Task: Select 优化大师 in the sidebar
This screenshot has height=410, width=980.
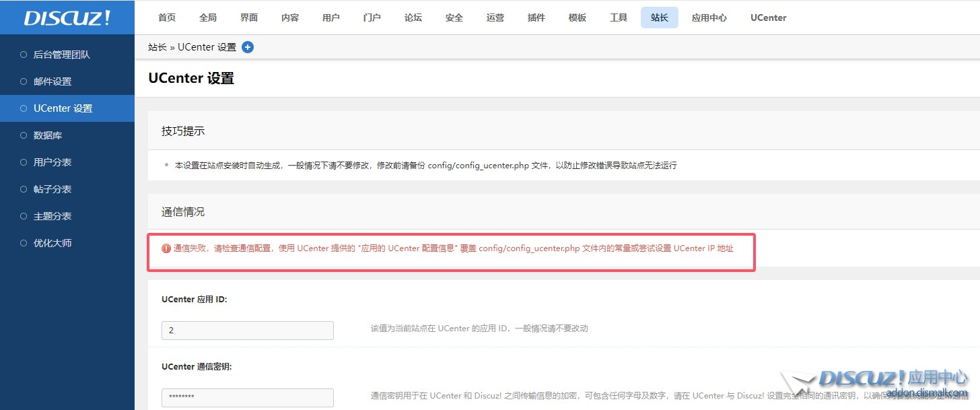Action: coord(53,243)
